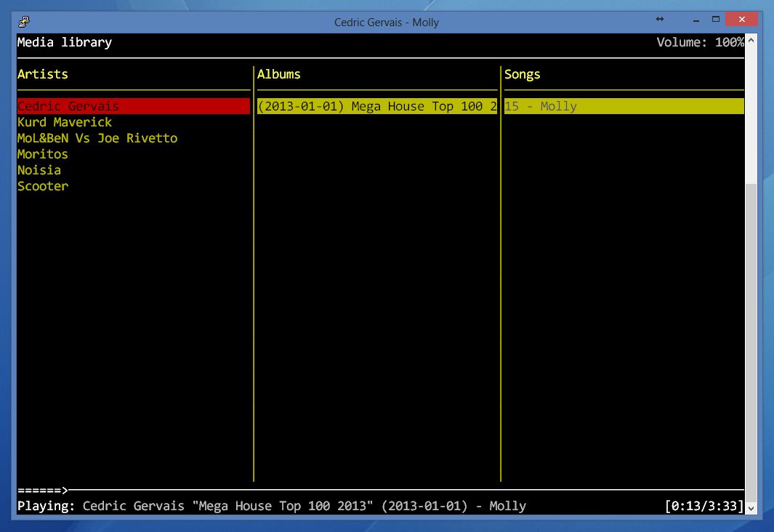The width and height of the screenshot is (774, 532).
Task: Click the scrollbar up arrow
Action: tap(751, 40)
